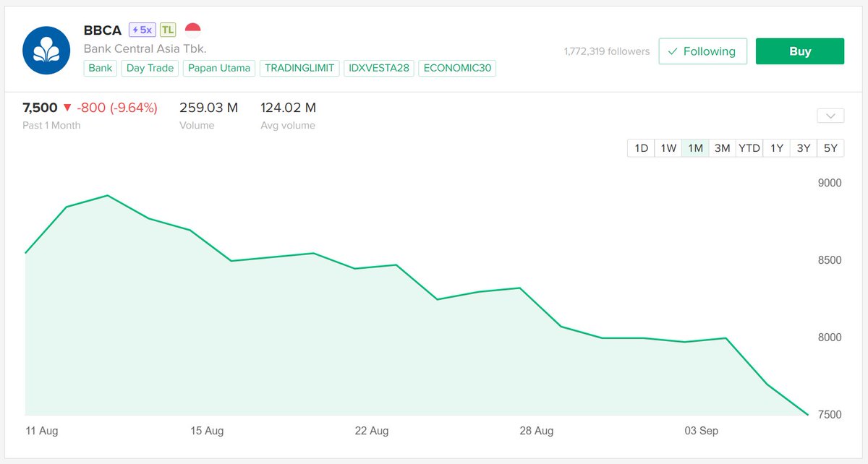Select the 1M time range

(695, 148)
